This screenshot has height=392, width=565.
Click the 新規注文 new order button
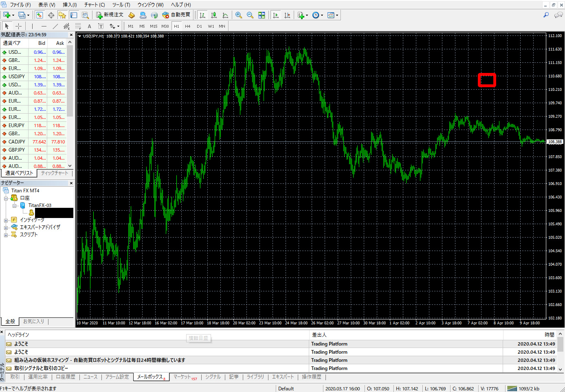pyautogui.click(x=110, y=15)
